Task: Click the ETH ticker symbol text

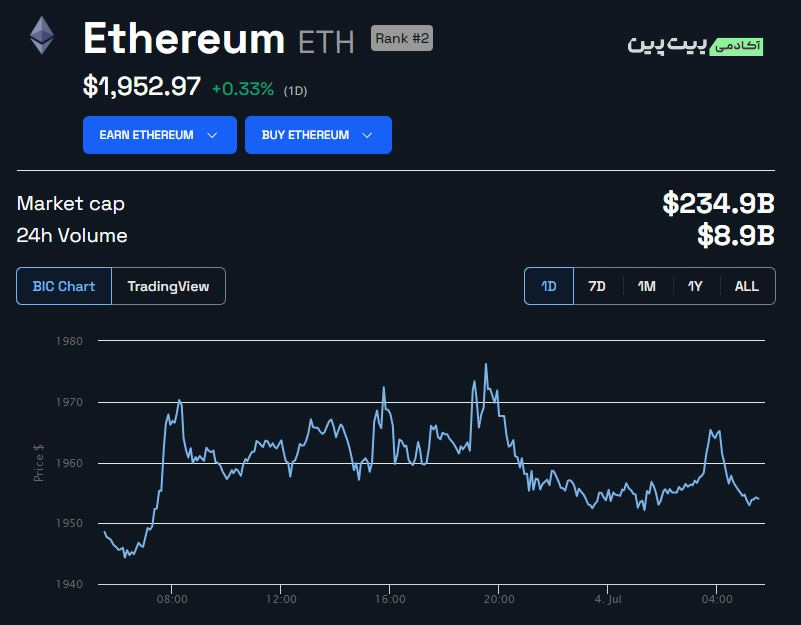Action: pos(326,42)
